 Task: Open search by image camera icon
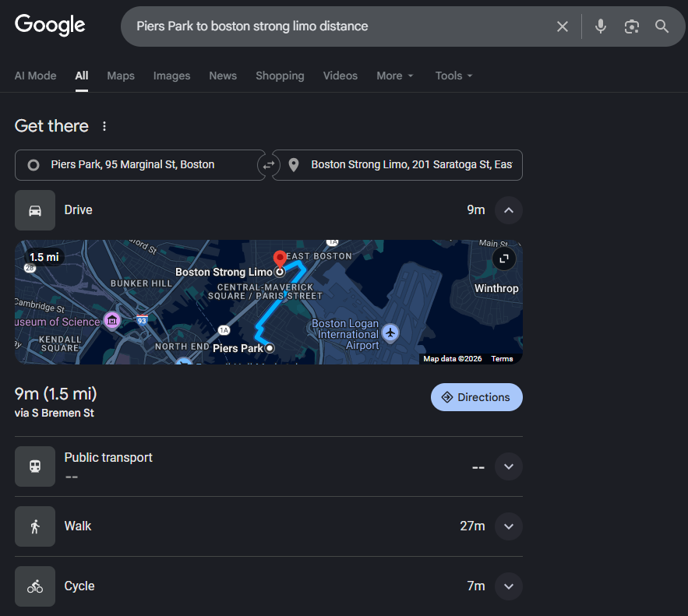tap(631, 26)
